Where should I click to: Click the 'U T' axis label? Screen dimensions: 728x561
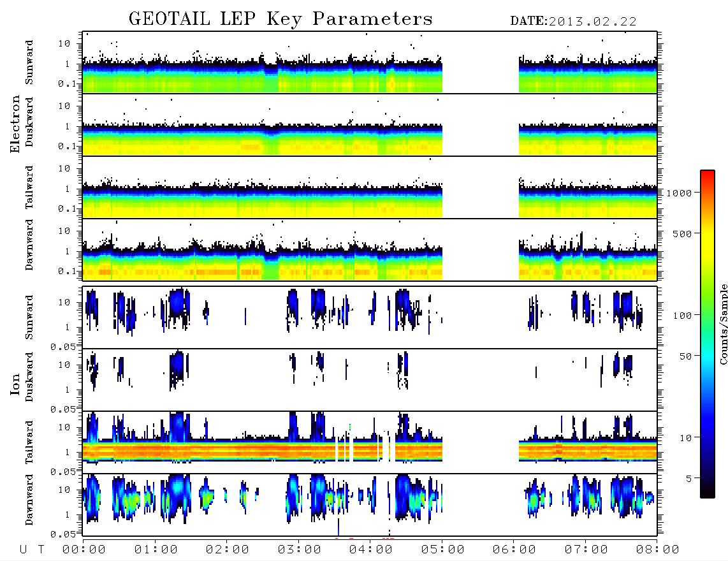32,550
